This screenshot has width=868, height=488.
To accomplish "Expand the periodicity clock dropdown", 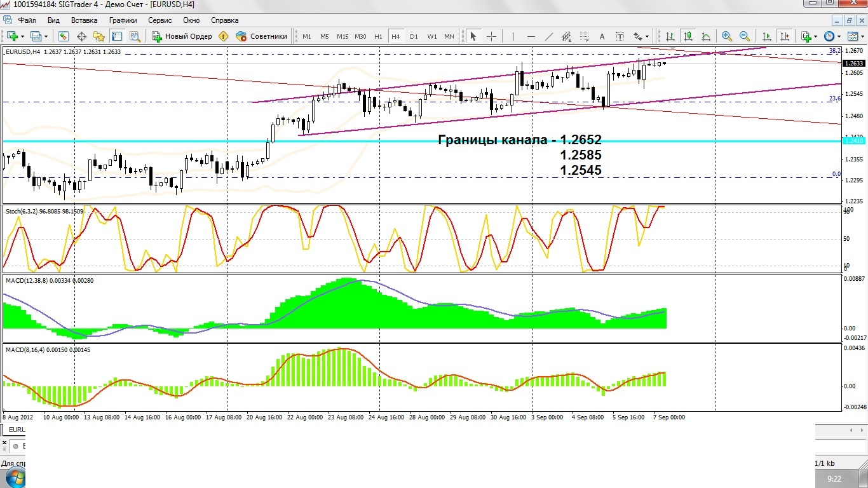I will pos(839,36).
